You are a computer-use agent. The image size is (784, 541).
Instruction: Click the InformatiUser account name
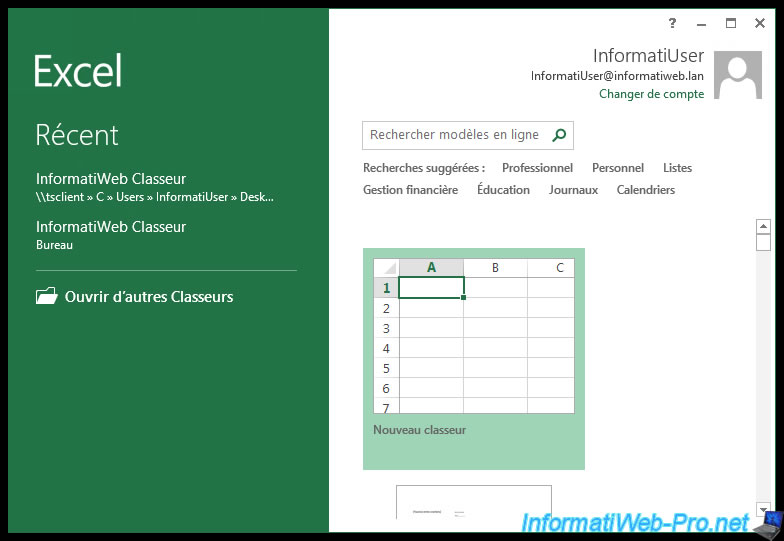point(648,56)
